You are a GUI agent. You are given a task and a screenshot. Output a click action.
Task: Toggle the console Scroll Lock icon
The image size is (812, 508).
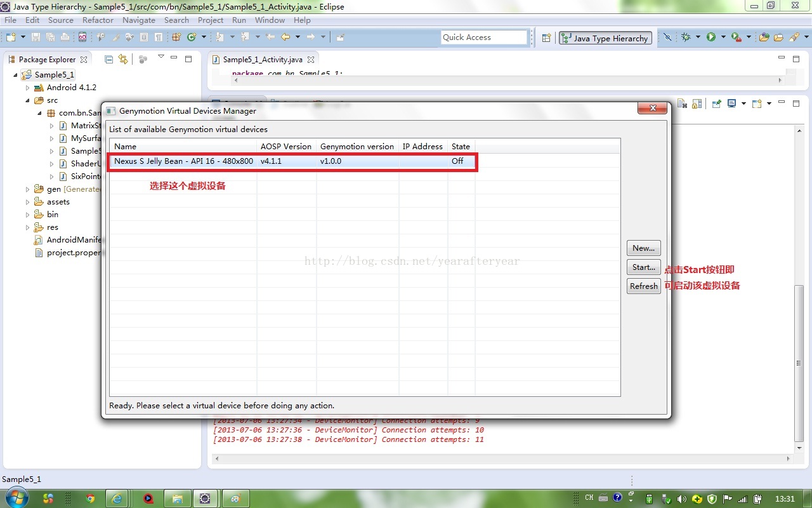pos(697,104)
